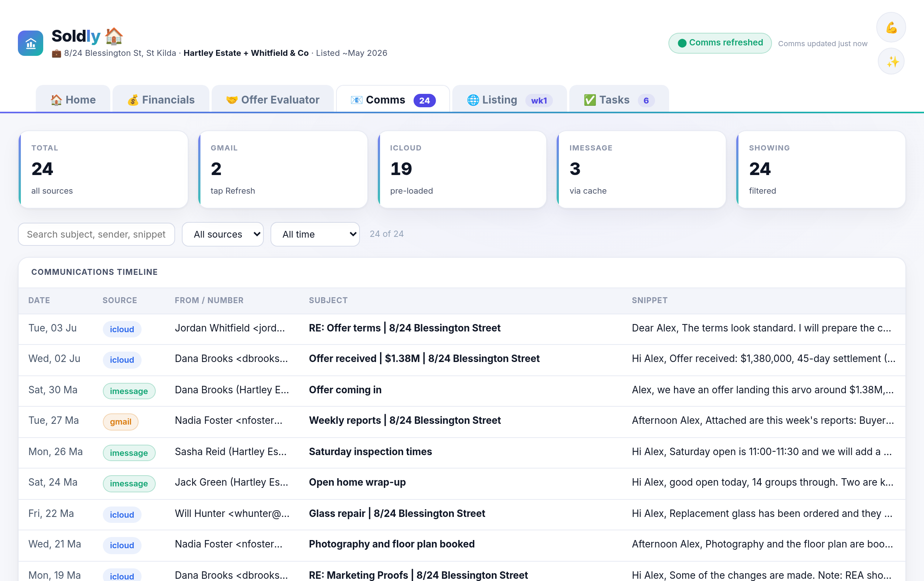
Task: Click the 'COMMUNICATIONS TIMELINE' heading
Action: pyautogui.click(x=94, y=272)
